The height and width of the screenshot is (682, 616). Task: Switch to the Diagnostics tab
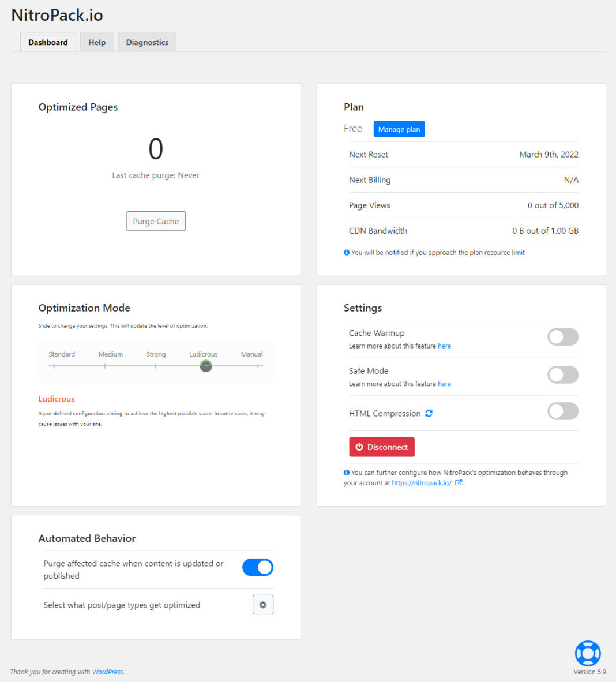[147, 42]
